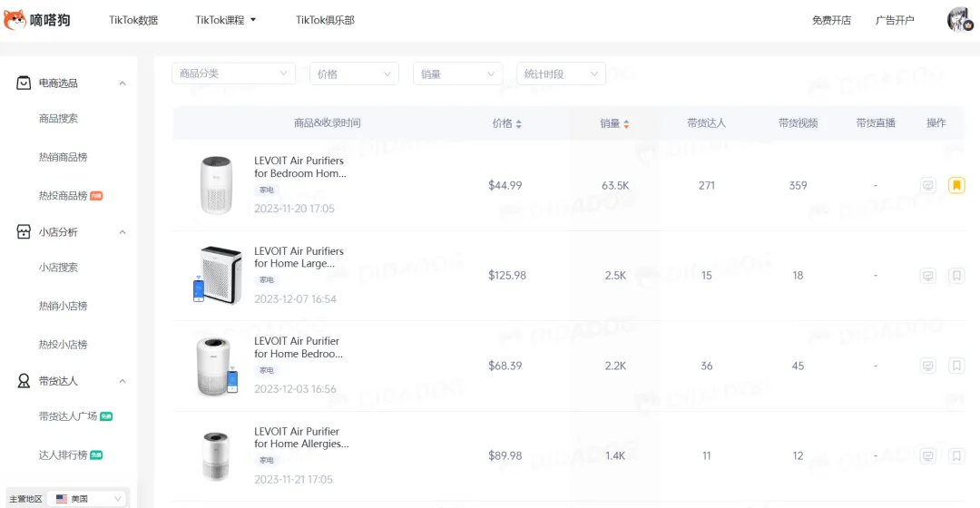Collapse the 带货达人 sidebar section
The height and width of the screenshot is (508, 980).
(122, 380)
